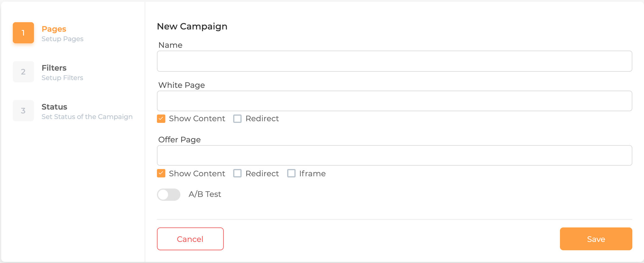Image resolution: width=644 pixels, height=263 pixels.
Task: Click the orange step 1 badge
Action: pos(23,33)
